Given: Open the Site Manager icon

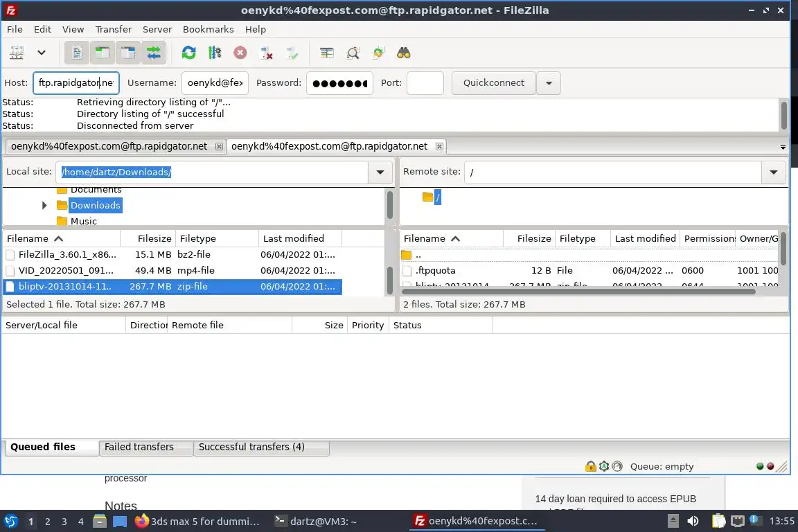Looking at the screenshot, I should (17, 53).
